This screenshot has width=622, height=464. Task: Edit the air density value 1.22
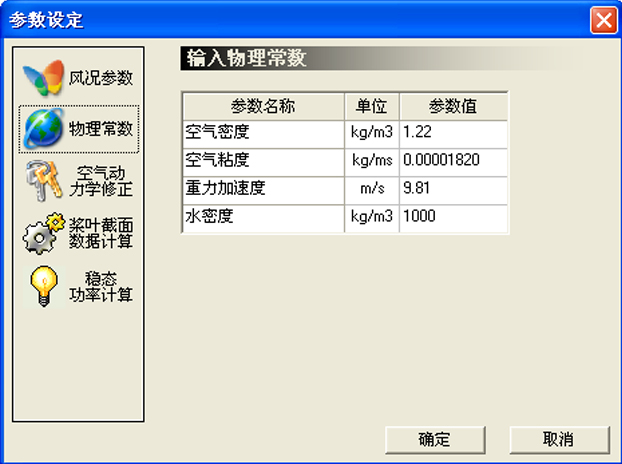coord(453,132)
